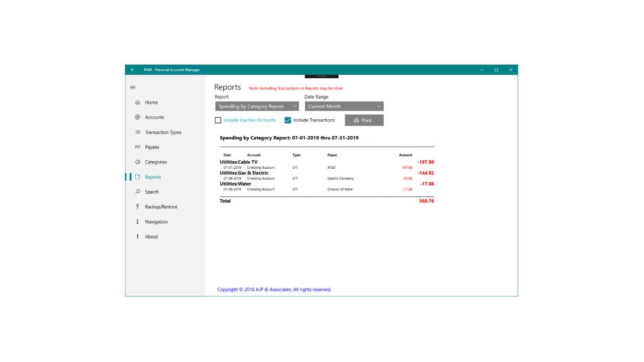The image size is (644, 362).
Task: Click the Include Transactions label
Action: point(314,120)
